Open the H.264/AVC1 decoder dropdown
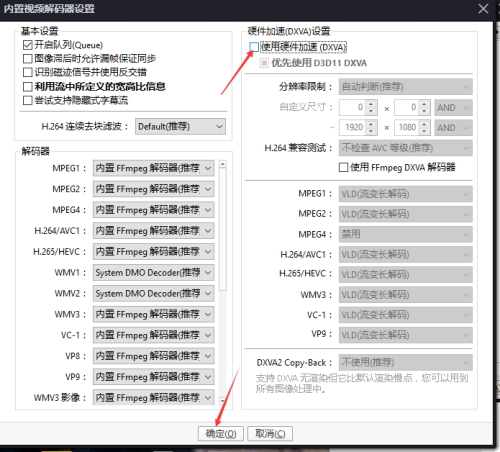This screenshot has height=452, width=500. click(x=153, y=231)
